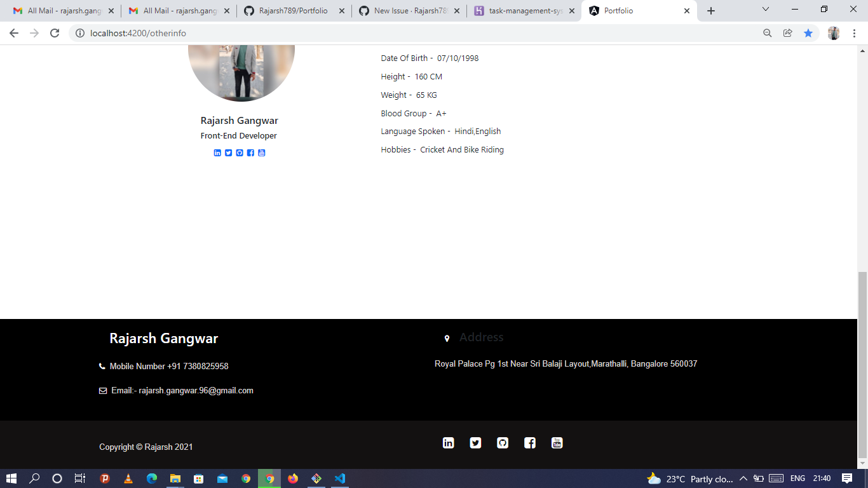Click the email rajarsh.gangwar.96@gmail.com
The image size is (868, 488).
coord(196,391)
